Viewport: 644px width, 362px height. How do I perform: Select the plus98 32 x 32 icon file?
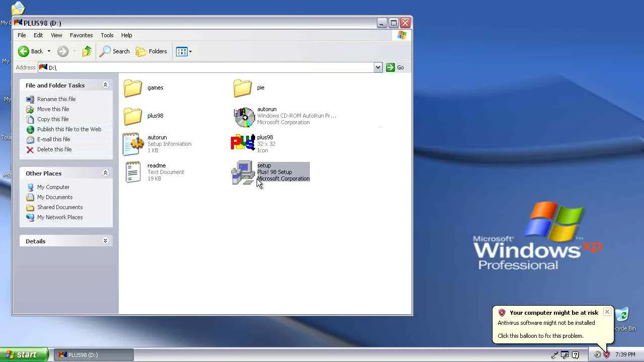pyautogui.click(x=243, y=143)
